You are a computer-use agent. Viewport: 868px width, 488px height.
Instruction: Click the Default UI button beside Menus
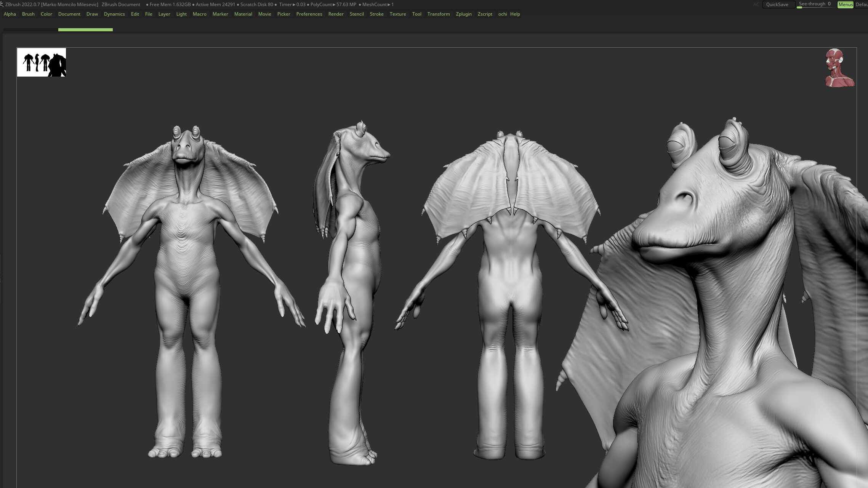pos(862,4)
